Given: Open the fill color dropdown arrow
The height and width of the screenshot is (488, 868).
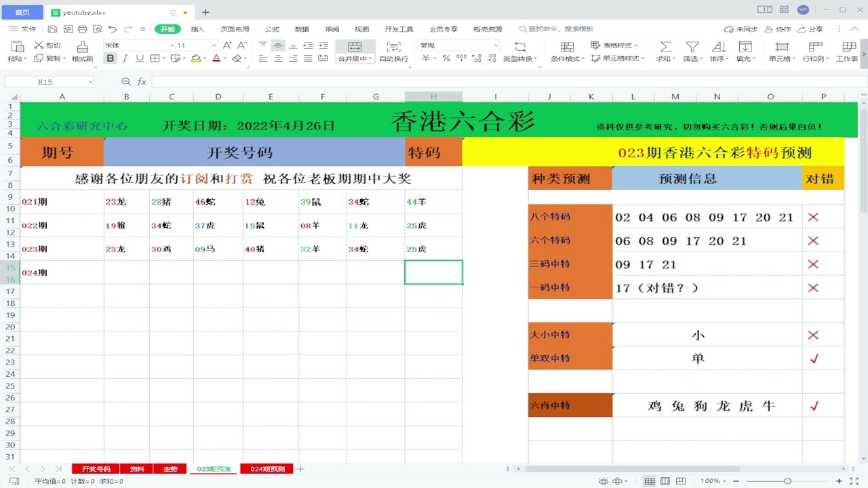Looking at the screenshot, I should (205, 59).
